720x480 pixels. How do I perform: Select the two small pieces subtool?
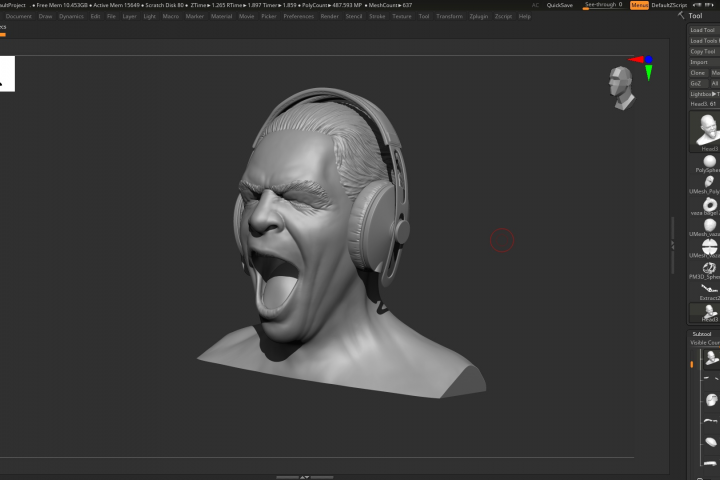click(711, 378)
